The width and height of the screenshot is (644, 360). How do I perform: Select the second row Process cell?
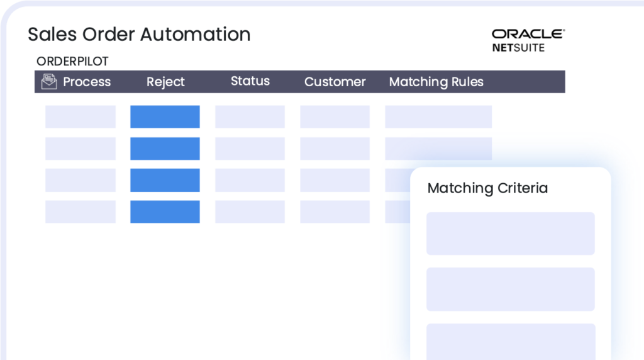click(80, 149)
